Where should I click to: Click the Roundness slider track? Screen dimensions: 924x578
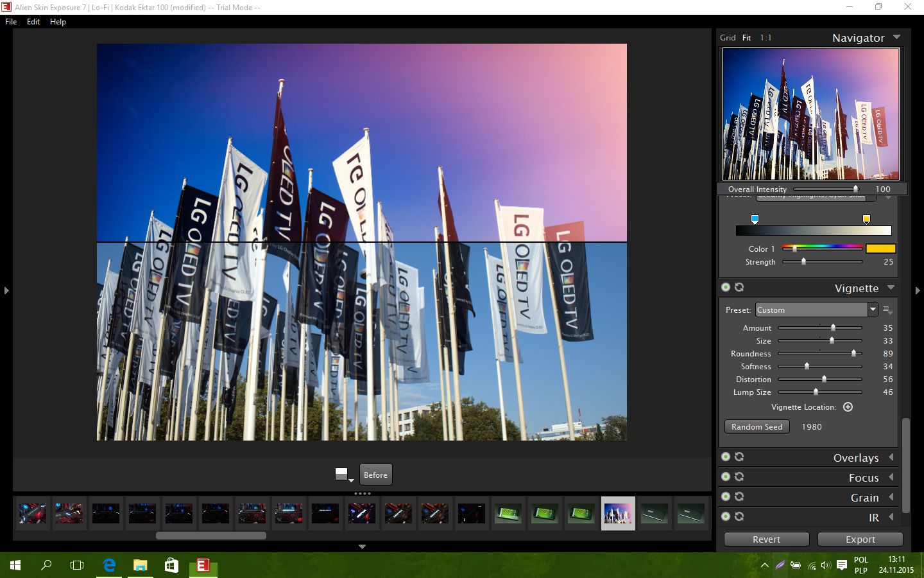click(820, 353)
